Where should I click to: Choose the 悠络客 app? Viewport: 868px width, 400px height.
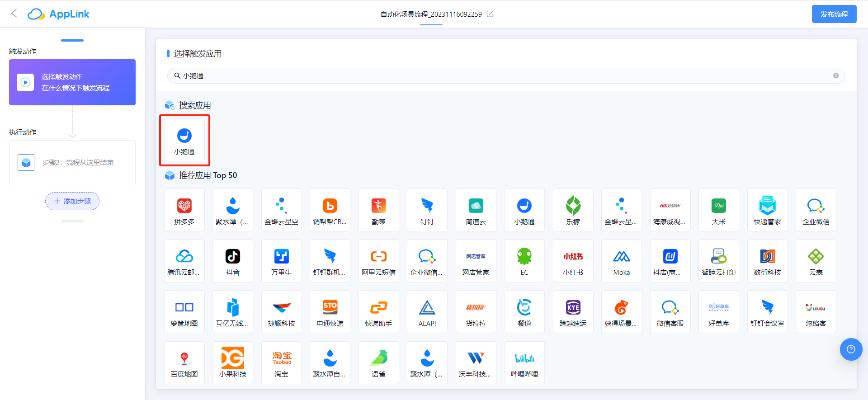(816, 312)
